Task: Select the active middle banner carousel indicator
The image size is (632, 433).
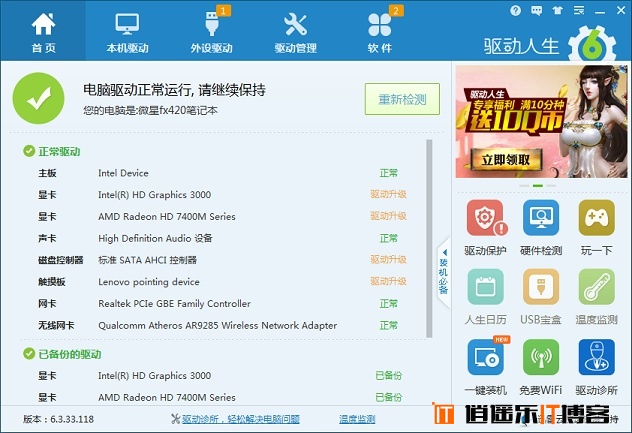Action: (538, 185)
